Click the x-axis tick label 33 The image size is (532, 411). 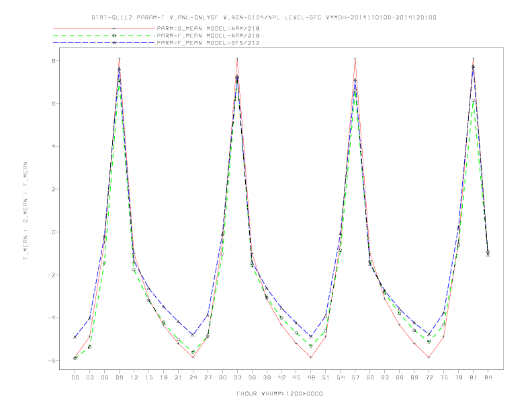point(237,377)
